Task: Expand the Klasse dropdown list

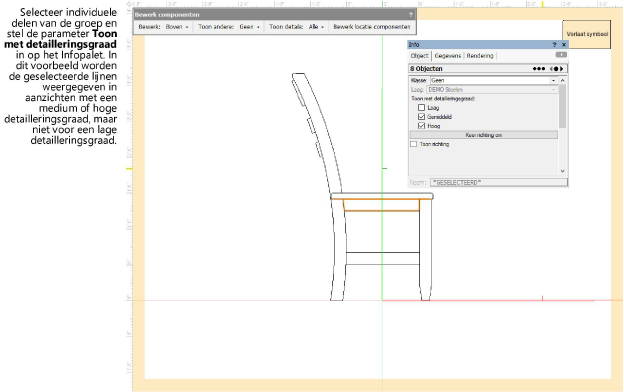Action: (554, 80)
